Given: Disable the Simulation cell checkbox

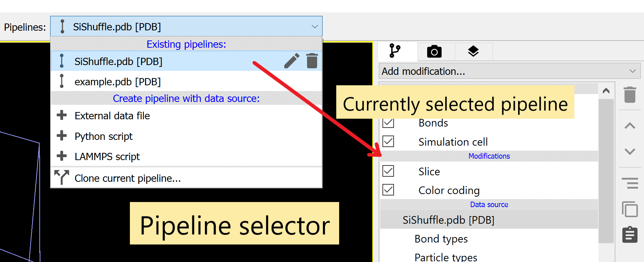Looking at the screenshot, I should [x=388, y=142].
